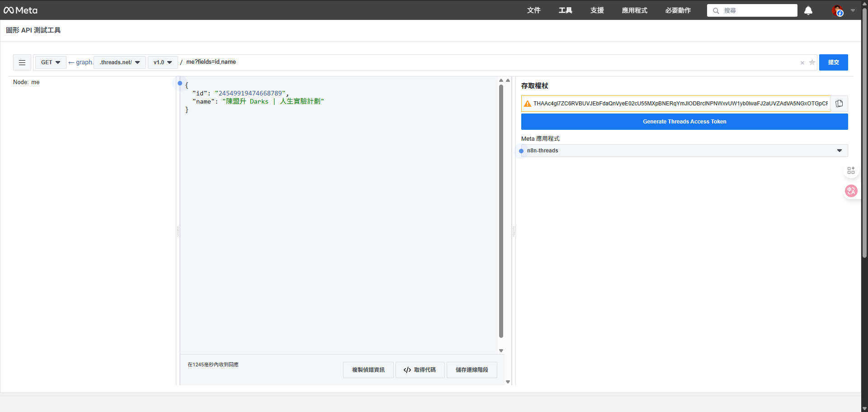Clear the query with the × icon
Viewport: 868px width, 412px height.
coord(802,63)
